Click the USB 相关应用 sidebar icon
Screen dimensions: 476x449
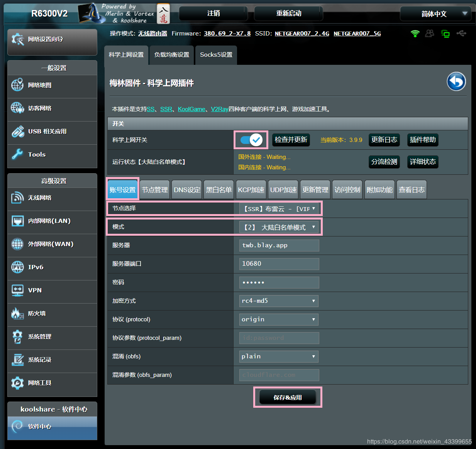17,132
